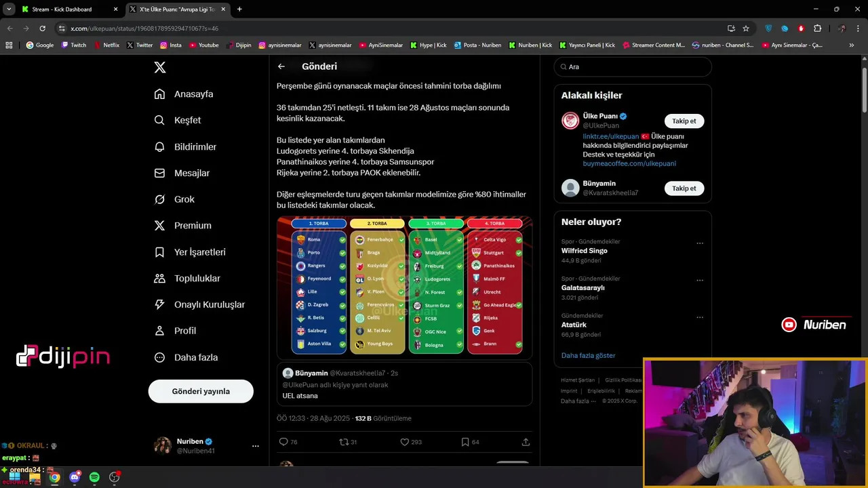Open Galatasaraylı trend
Image resolution: width=868 pixels, height=488 pixels.
(583, 287)
